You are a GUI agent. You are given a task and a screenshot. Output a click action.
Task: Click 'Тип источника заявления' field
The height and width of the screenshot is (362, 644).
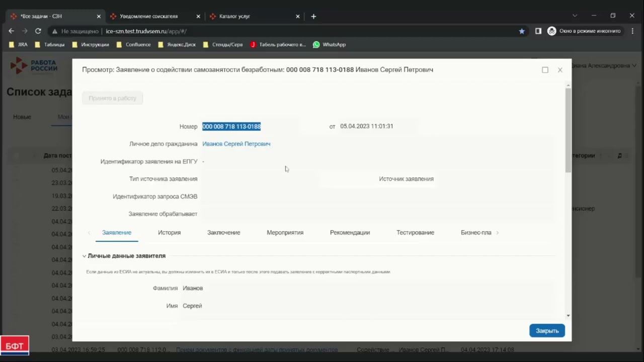tap(259, 179)
